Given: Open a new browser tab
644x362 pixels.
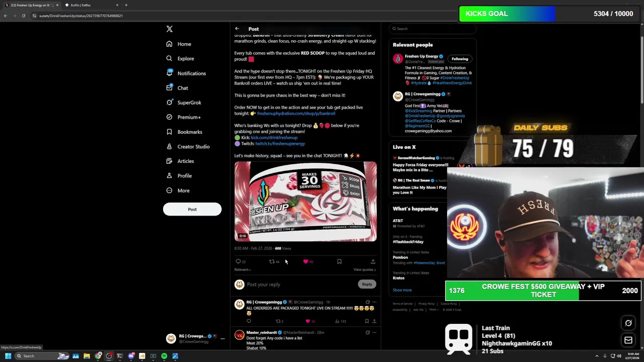Looking at the screenshot, I should point(126,5).
